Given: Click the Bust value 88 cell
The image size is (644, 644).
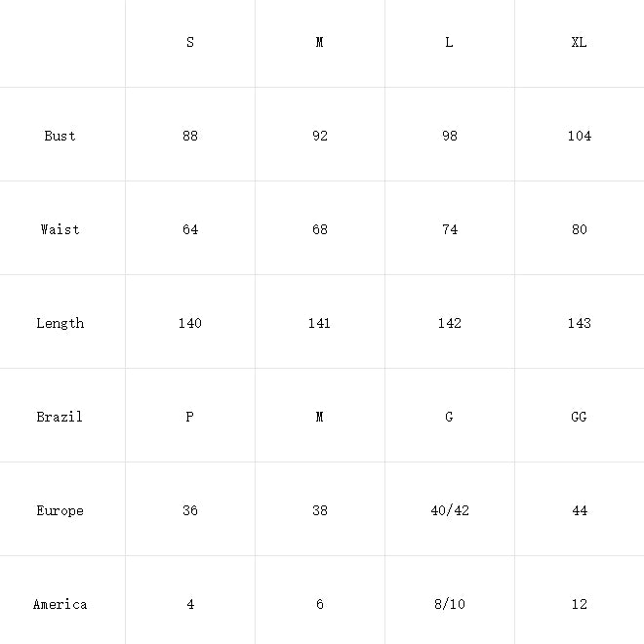Looking at the screenshot, I should pos(190,136).
